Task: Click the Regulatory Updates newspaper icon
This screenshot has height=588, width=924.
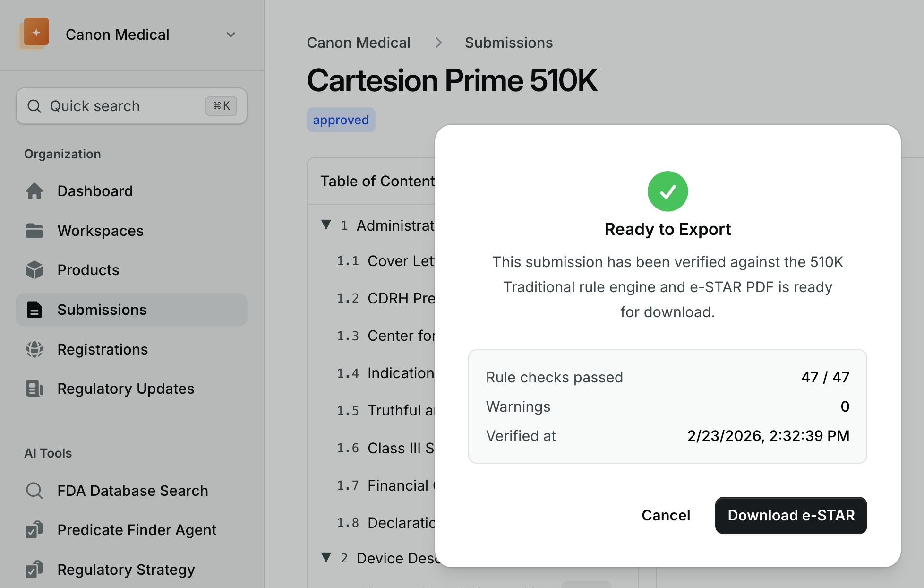Action: [x=34, y=389]
